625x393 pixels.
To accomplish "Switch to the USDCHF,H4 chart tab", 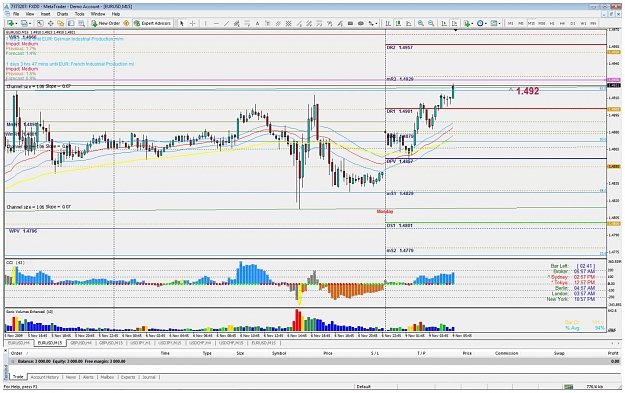I will click(200, 343).
